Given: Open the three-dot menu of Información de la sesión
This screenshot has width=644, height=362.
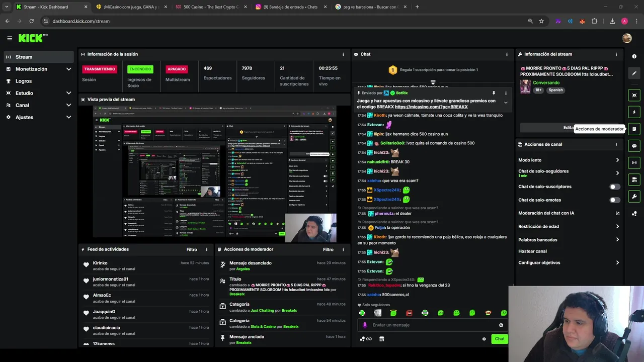Looking at the screenshot, I should pyautogui.click(x=343, y=54).
